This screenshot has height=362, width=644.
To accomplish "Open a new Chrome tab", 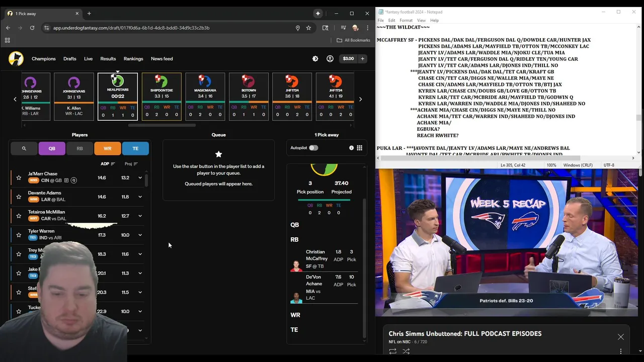I will (89, 14).
